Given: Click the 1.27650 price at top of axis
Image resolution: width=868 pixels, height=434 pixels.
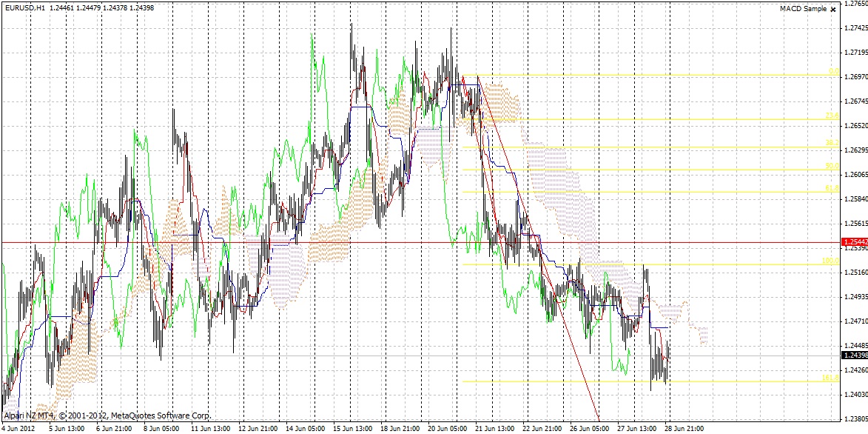Looking at the screenshot, I should tap(855, 4).
